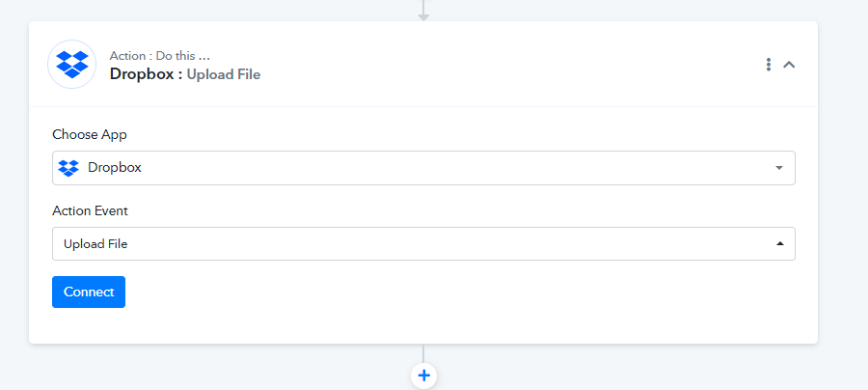Click the large Dropbox logo in header
This screenshot has height=390, width=868.
(72, 65)
